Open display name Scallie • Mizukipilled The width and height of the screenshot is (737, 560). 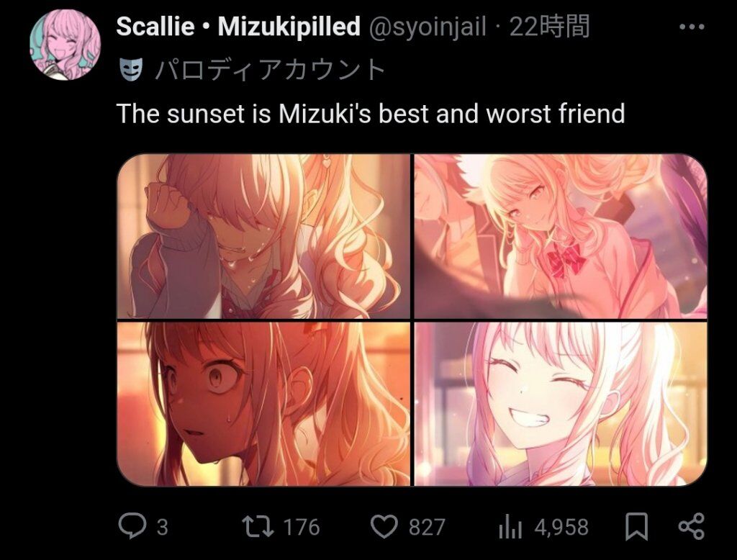point(238,27)
